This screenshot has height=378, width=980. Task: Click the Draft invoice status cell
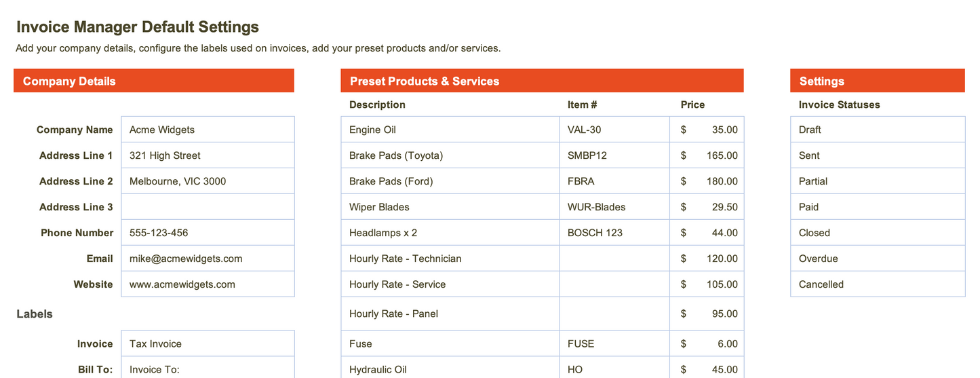click(x=877, y=130)
